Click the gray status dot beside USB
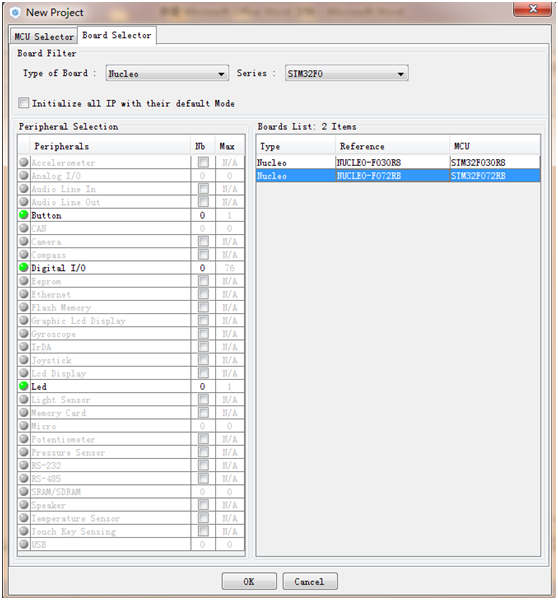Image resolution: width=558 pixels, height=600 pixels. point(24,544)
